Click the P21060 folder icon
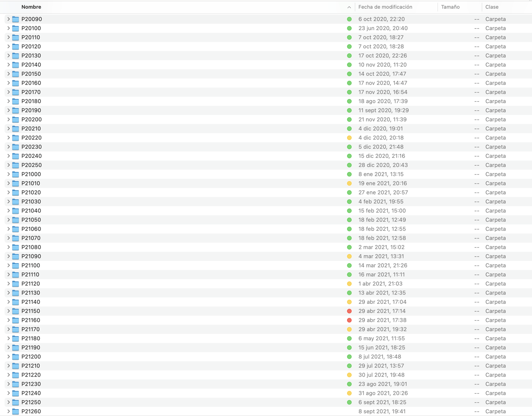Viewport: 532px width, 416px height. 16,229
